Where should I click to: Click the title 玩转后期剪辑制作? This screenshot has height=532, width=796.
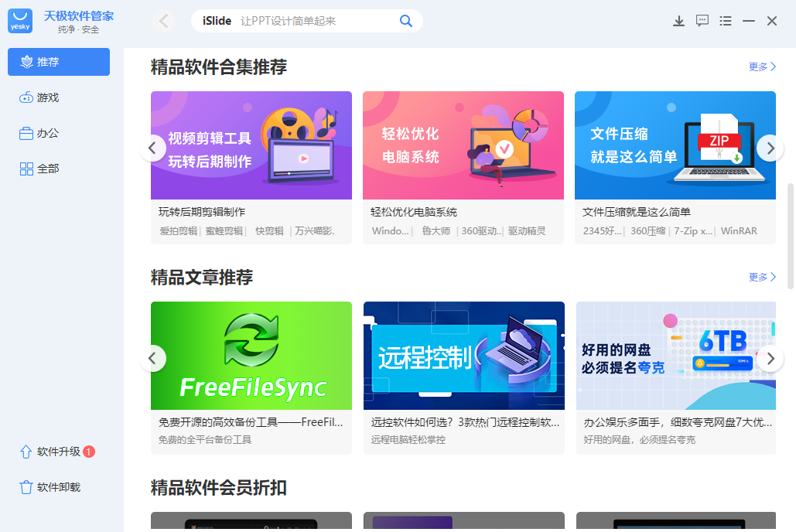click(x=202, y=212)
